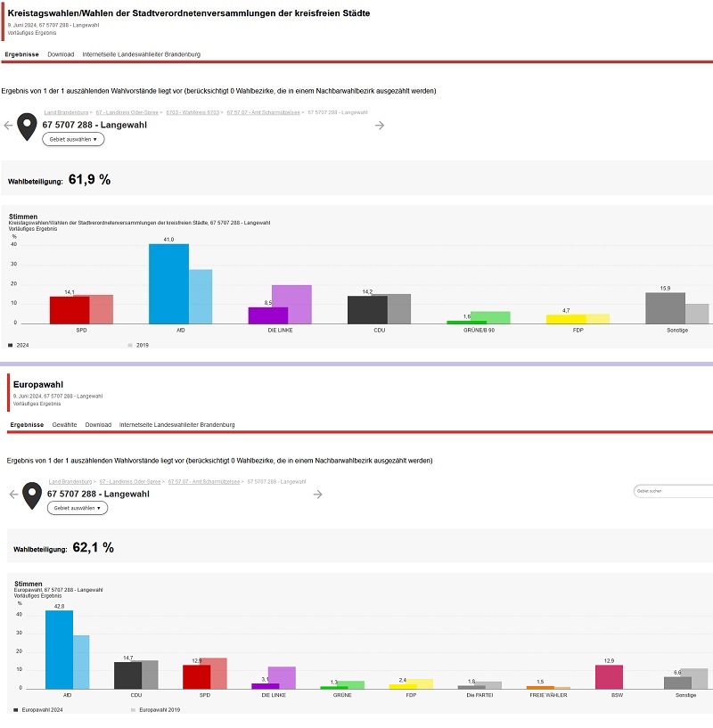Open Internetseite Landeswahlleiter Brandenburg link under Kreistagswahlen
This screenshot has height=728, width=713.
[x=141, y=54]
